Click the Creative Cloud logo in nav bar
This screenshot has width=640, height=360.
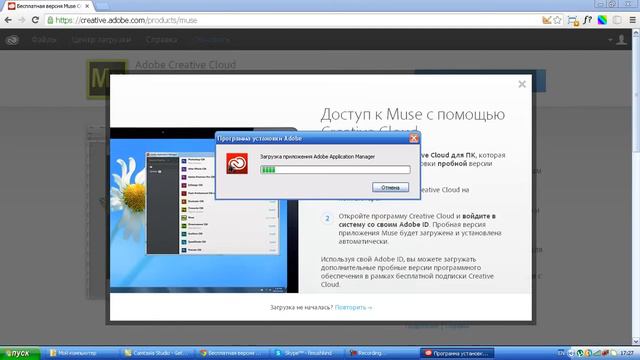tap(12, 40)
